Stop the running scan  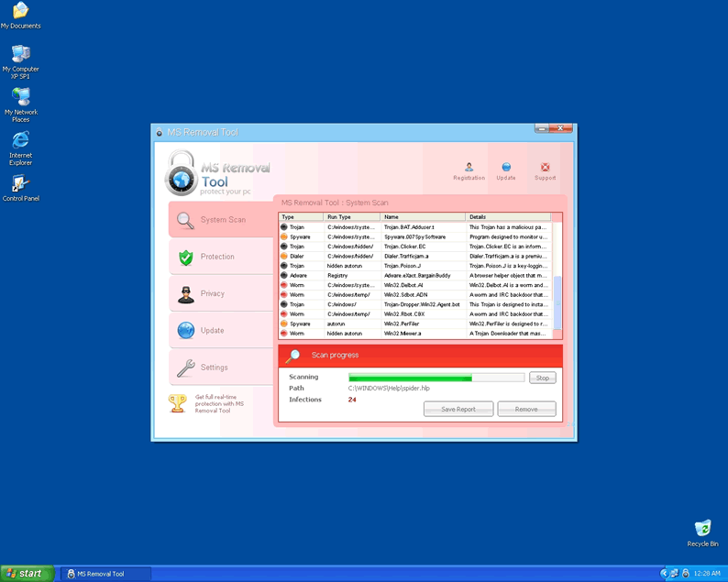542,378
